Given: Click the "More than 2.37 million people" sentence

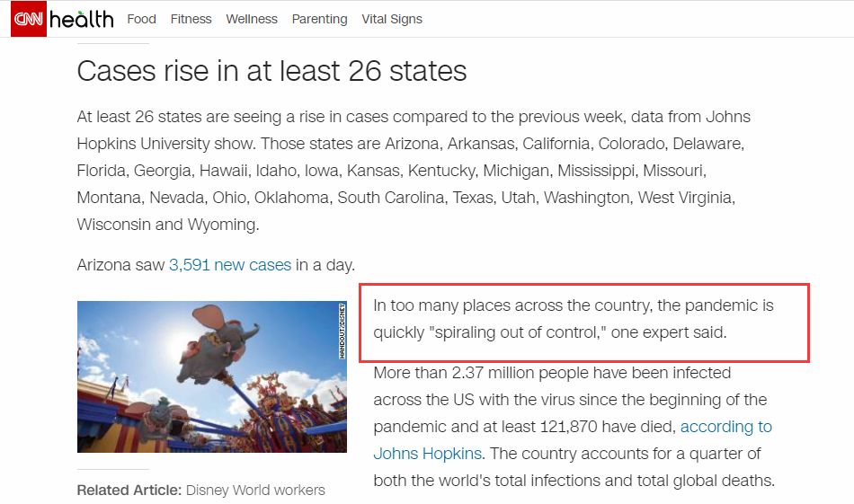Looking at the screenshot, I should (552, 373).
